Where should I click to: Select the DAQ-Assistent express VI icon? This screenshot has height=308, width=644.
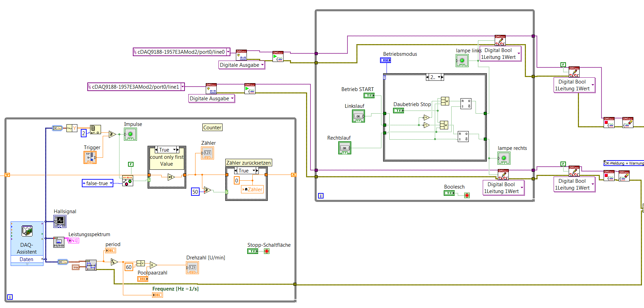coord(27,231)
